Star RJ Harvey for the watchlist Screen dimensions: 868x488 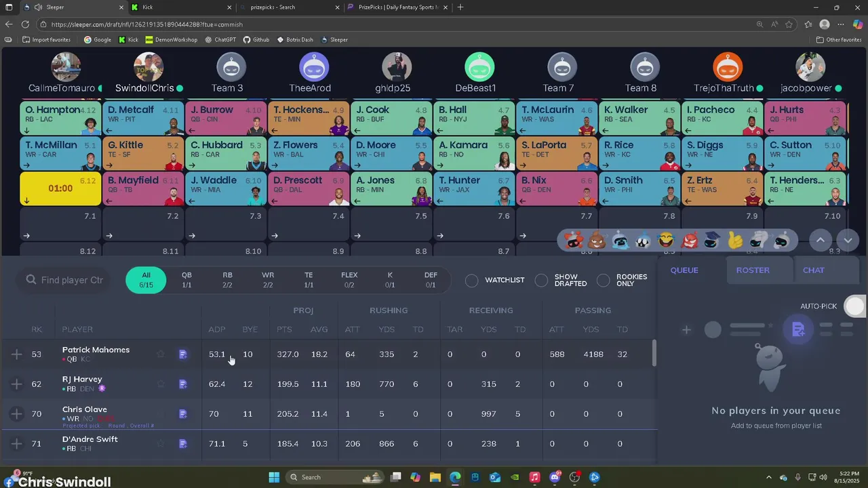(161, 384)
